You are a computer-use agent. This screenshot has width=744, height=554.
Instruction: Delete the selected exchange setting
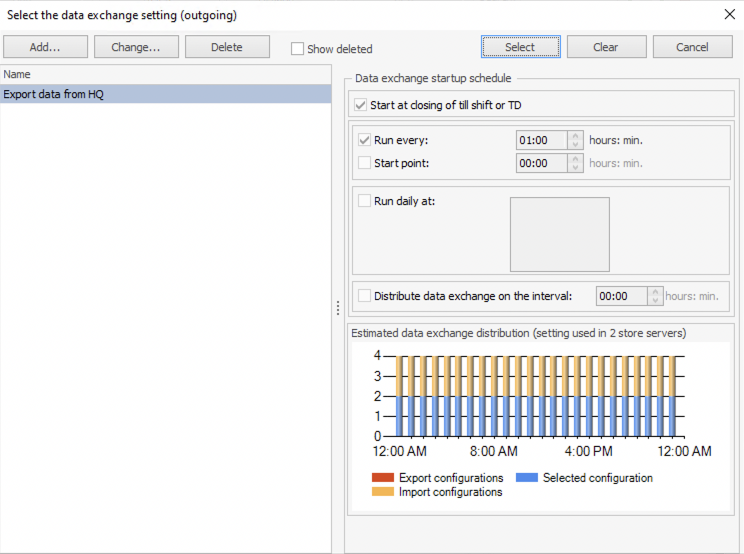[227, 47]
